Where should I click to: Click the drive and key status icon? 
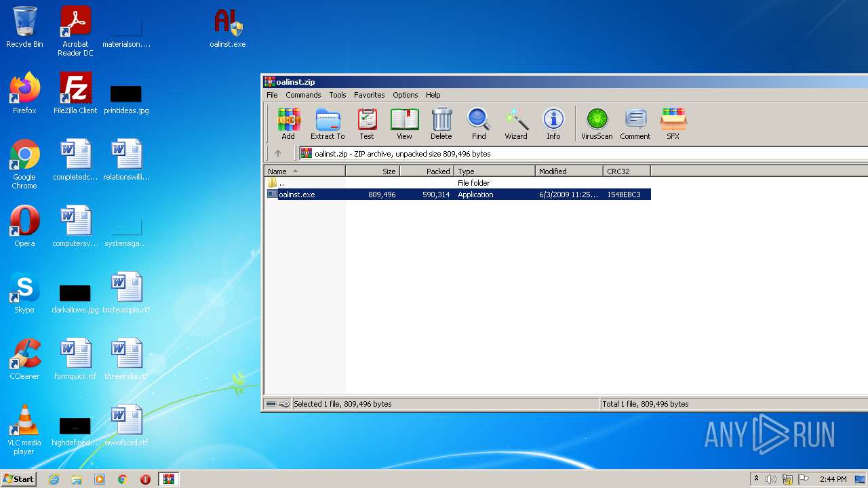277,404
